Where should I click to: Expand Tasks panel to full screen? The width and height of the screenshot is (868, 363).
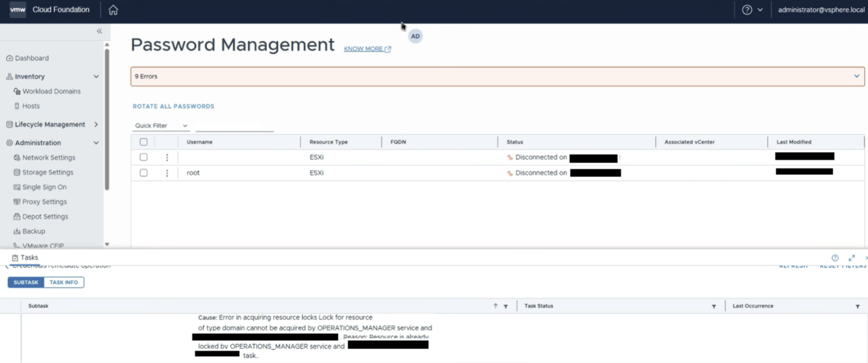click(x=851, y=258)
